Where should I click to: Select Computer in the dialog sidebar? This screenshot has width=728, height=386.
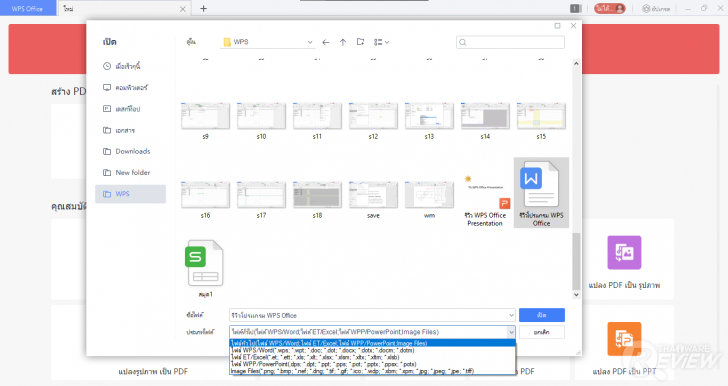pyautogui.click(x=125, y=87)
